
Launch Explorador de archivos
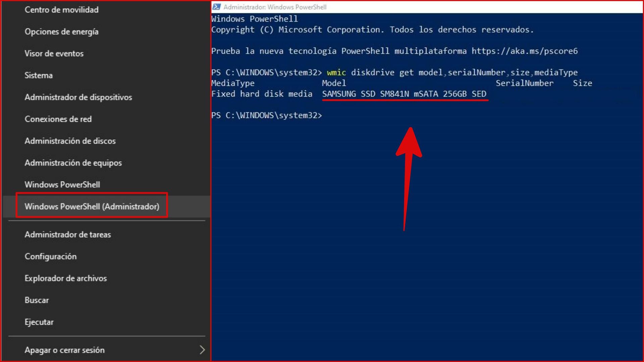coord(66,278)
